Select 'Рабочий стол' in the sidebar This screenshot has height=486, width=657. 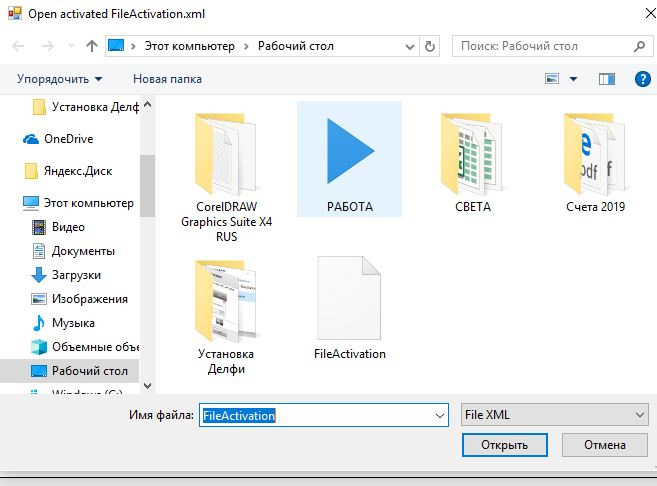70,371
